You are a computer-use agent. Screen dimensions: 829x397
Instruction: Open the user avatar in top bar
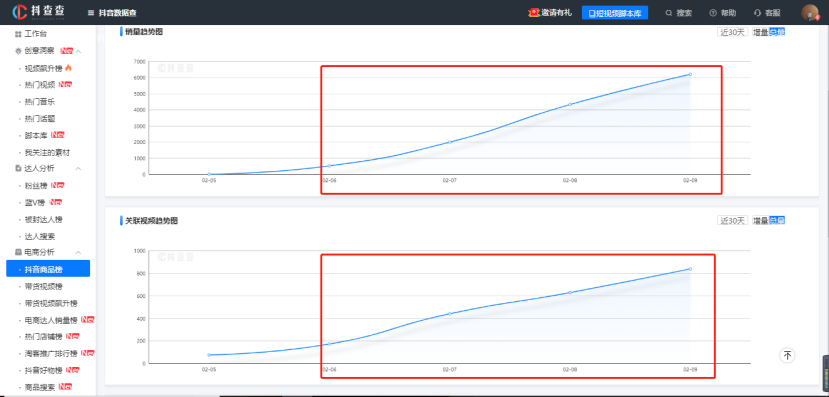click(809, 13)
